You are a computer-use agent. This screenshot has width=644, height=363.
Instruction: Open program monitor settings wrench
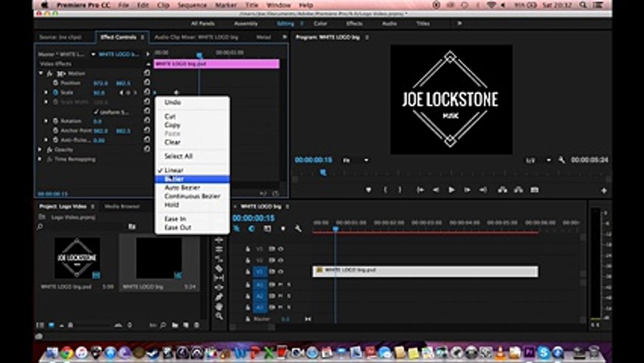click(562, 160)
